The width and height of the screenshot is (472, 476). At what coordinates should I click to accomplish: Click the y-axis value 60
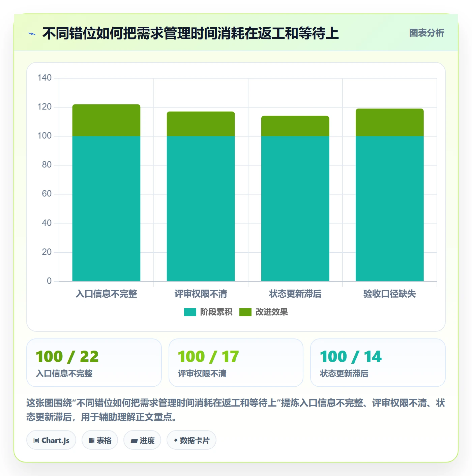47,194
